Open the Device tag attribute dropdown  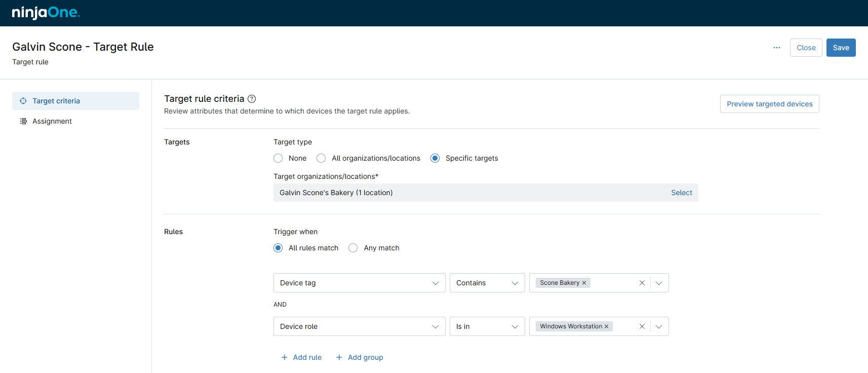click(x=359, y=283)
